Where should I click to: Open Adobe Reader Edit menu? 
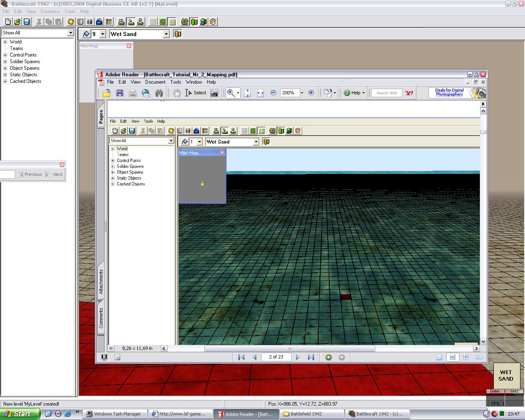[122, 82]
